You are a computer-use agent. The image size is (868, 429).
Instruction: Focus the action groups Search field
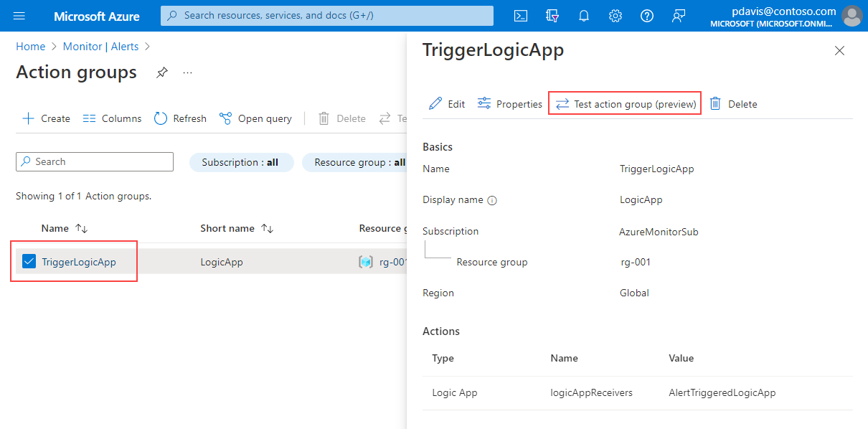pyautogui.click(x=95, y=161)
